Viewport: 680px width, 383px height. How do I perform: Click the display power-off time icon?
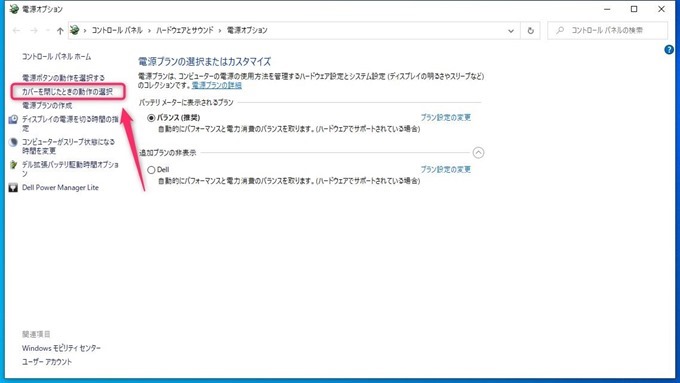(x=13, y=119)
